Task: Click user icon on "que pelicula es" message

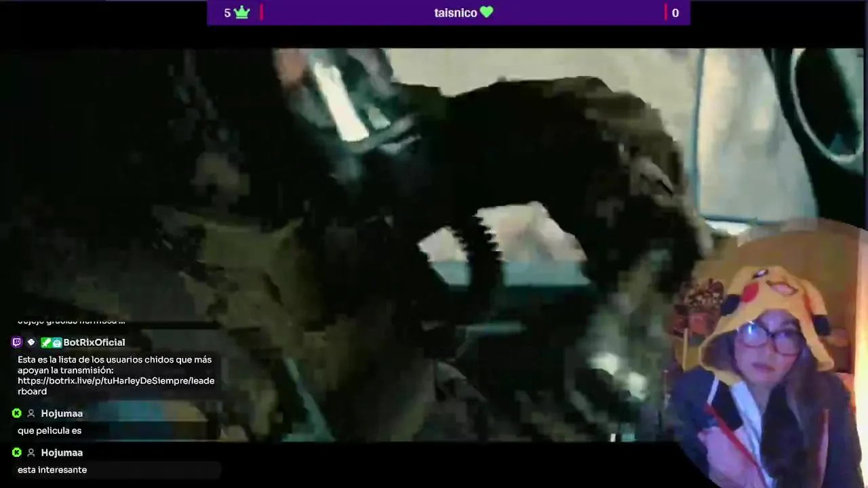Action: (31, 413)
